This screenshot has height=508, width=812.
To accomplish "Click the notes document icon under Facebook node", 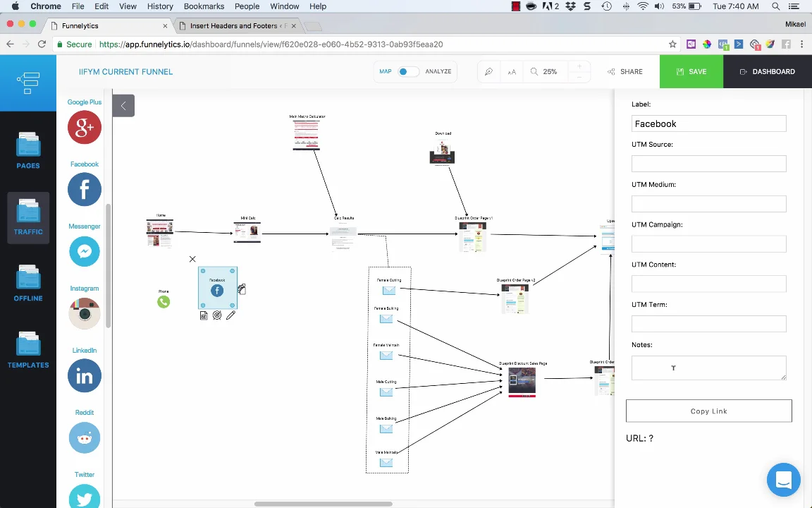I will [x=204, y=315].
